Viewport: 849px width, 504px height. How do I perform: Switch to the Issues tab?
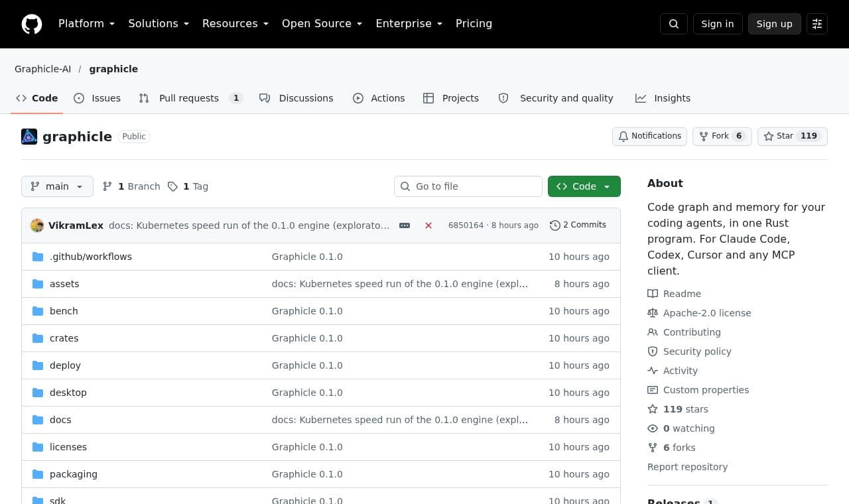tap(98, 98)
